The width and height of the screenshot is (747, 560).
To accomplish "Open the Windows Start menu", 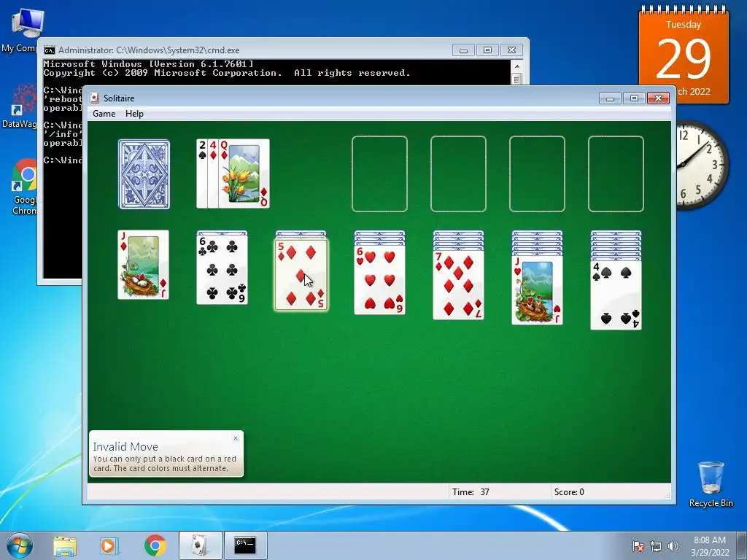I will (x=20, y=545).
